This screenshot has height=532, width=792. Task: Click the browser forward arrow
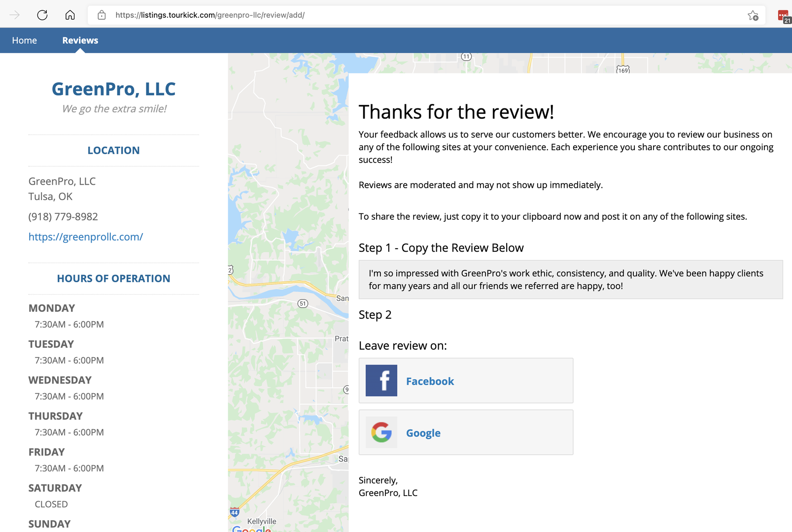pos(15,15)
